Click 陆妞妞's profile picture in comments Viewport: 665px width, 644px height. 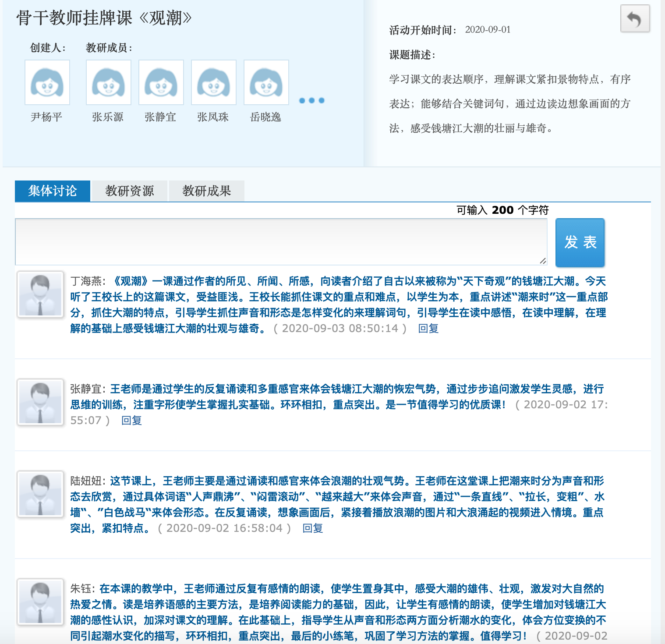(x=40, y=494)
